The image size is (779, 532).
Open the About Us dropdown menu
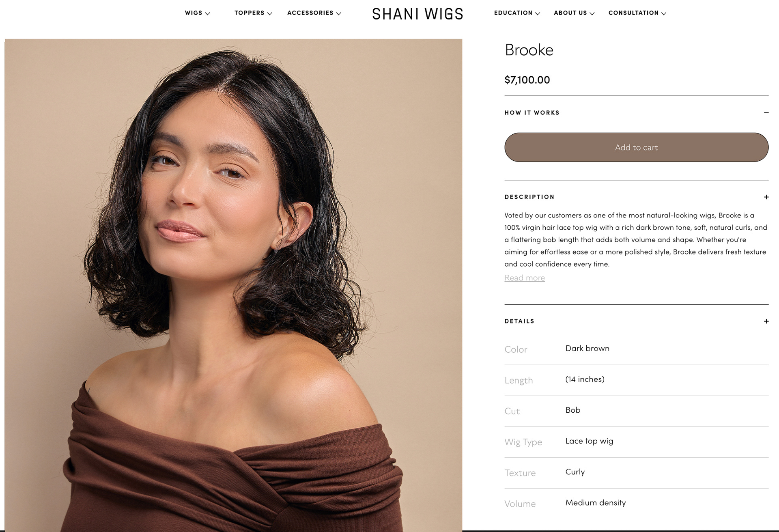pyautogui.click(x=574, y=13)
